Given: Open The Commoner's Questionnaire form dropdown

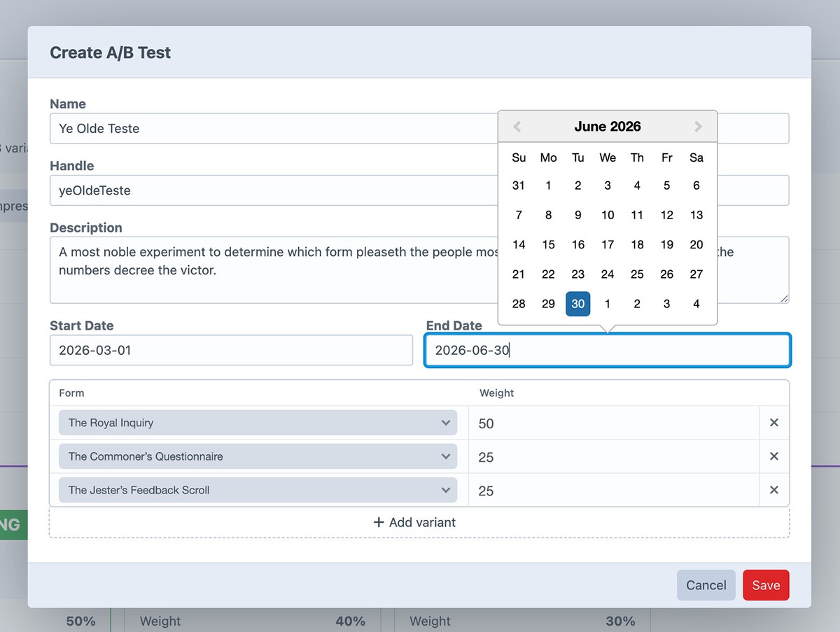Looking at the screenshot, I should [x=258, y=456].
